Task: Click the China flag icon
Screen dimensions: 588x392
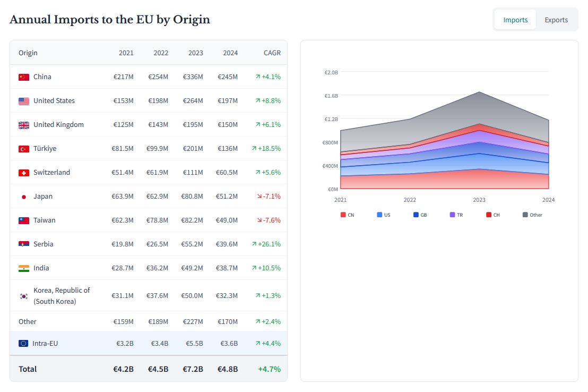Action: (23, 76)
